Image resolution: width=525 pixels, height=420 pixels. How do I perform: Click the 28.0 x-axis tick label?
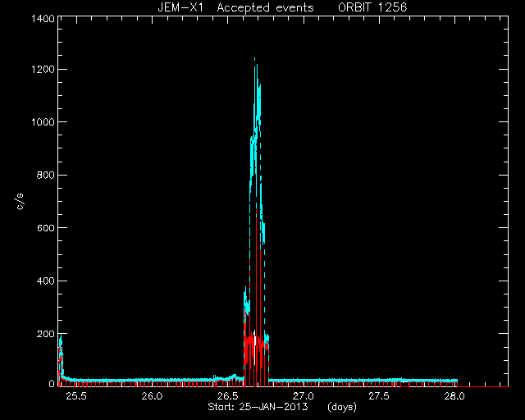(x=454, y=396)
